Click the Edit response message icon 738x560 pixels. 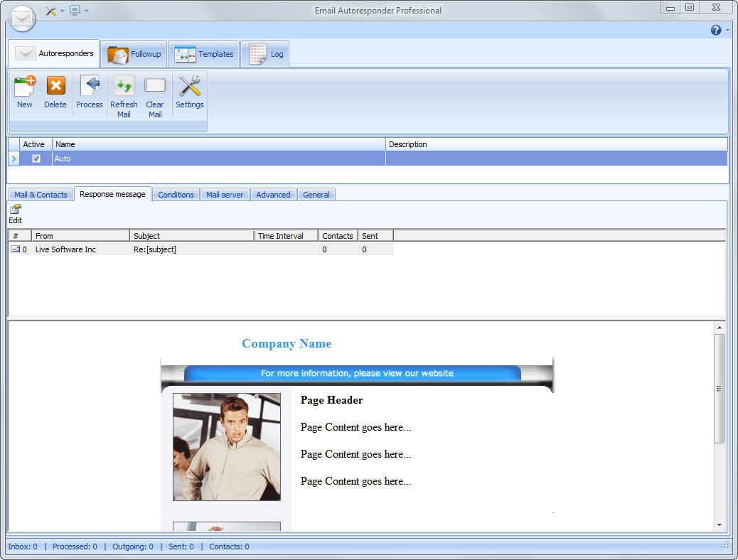16,209
